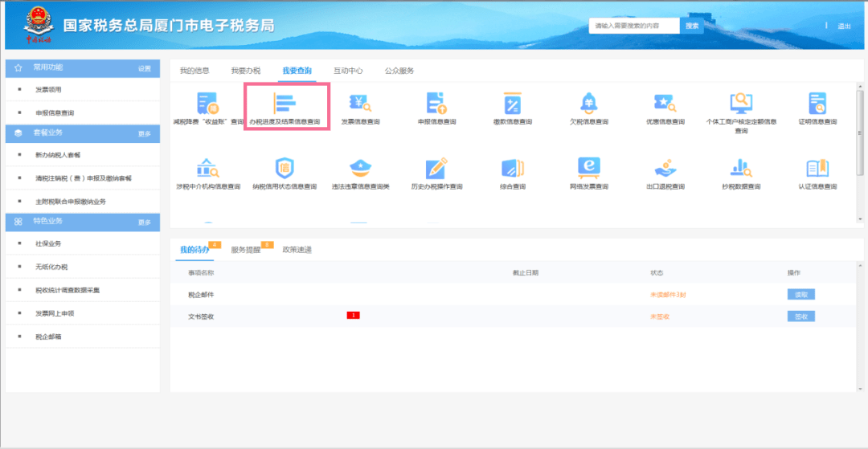Image resolution: width=868 pixels, height=449 pixels.
Task: Open 设置 for 常用功能 panel
Action: point(145,68)
